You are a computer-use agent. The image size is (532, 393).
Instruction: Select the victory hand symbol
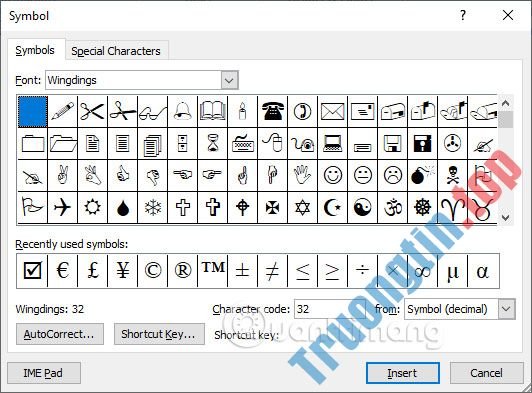[x=62, y=175]
